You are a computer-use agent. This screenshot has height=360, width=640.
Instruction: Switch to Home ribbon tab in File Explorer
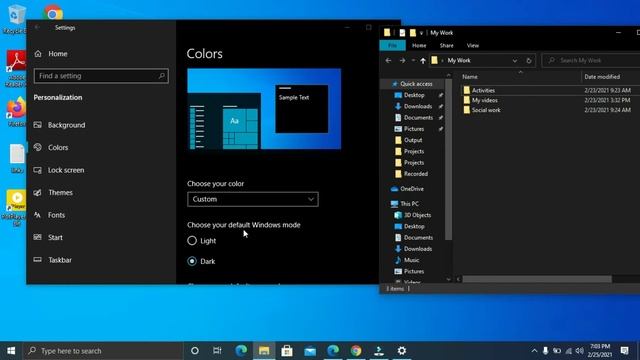(x=419, y=45)
